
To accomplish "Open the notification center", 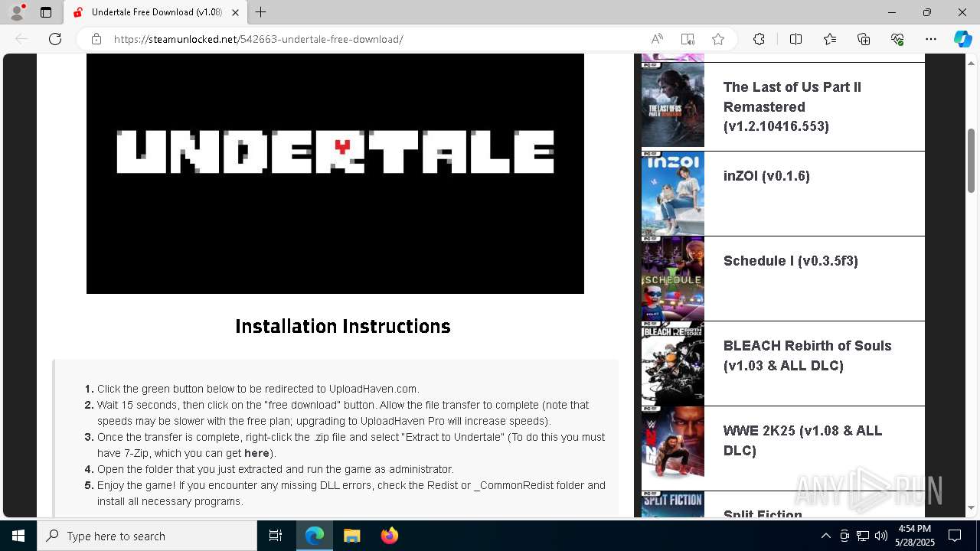I will [955, 536].
